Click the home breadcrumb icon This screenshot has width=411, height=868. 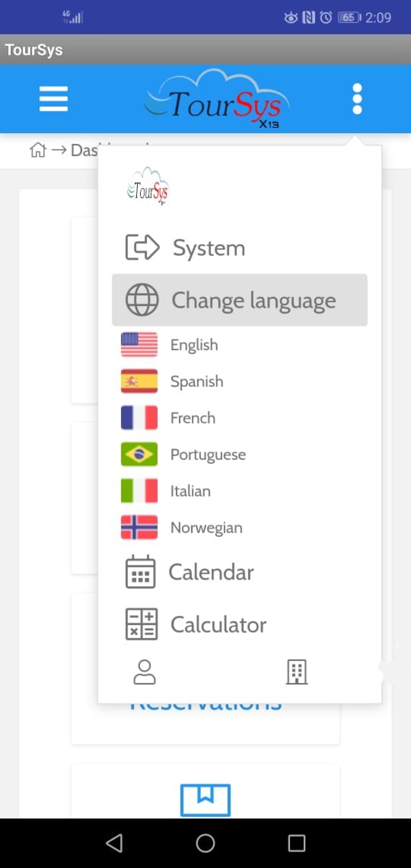click(39, 150)
